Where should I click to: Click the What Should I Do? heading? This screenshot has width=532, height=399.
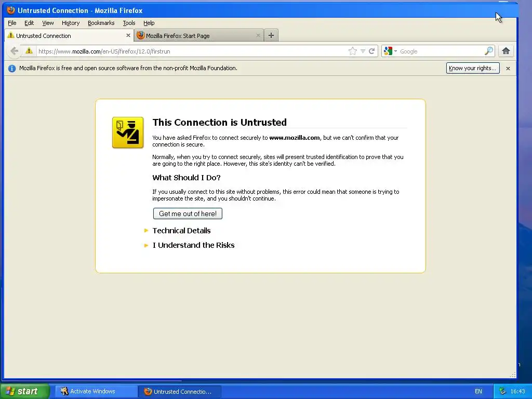click(187, 178)
